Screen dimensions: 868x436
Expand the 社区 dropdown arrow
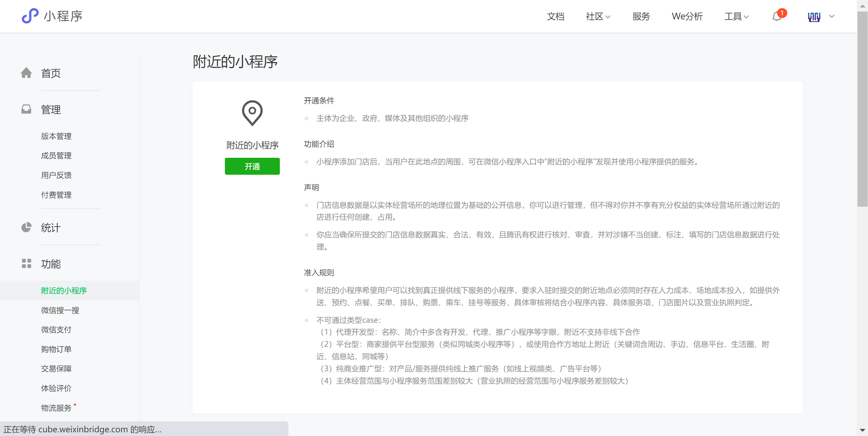[x=608, y=17]
